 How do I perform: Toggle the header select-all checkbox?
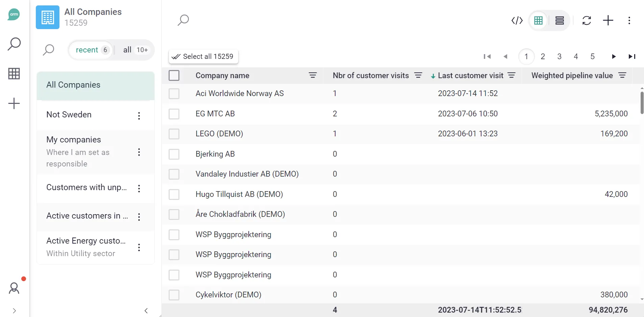click(x=174, y=75)
